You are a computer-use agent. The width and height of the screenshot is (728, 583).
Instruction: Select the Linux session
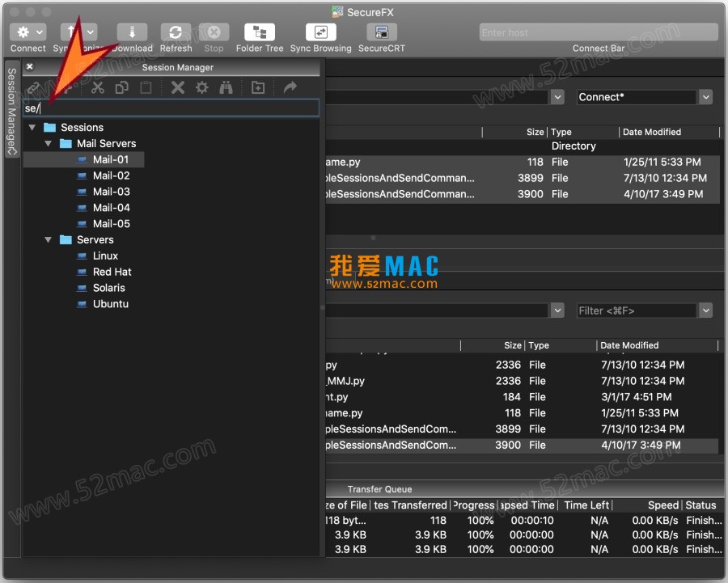click(105, 256)
